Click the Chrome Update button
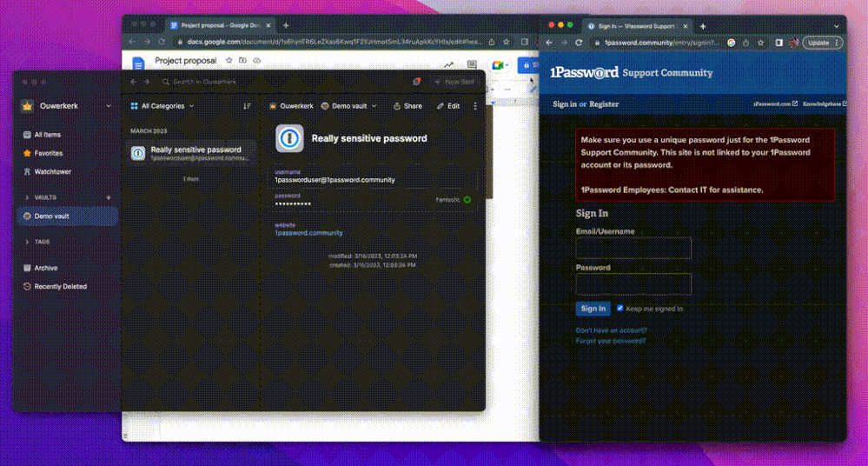Screen dimensions: 868x466 coord(822,43)
